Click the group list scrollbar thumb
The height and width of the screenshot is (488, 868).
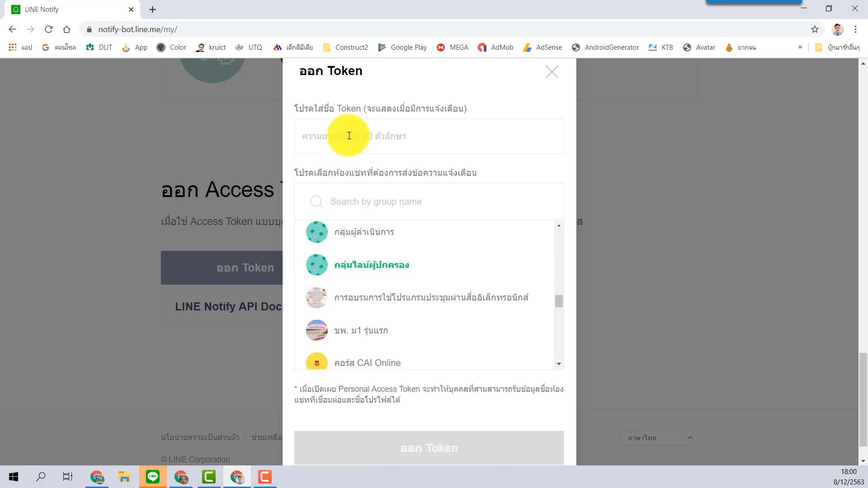tap(559, 301)
